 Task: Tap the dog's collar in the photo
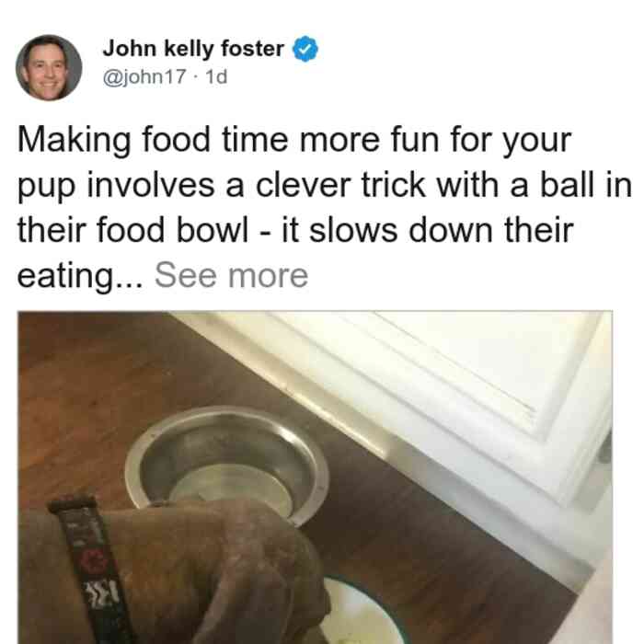pos(90,571)
